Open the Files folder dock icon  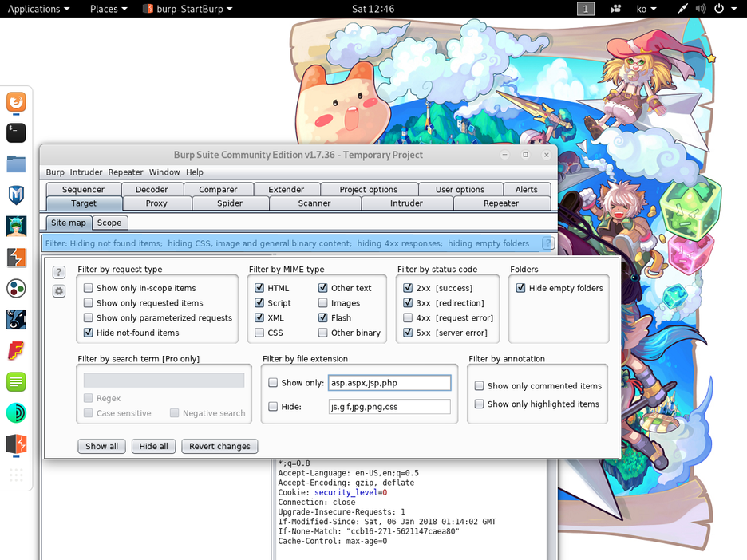click(x=16, y=164)
